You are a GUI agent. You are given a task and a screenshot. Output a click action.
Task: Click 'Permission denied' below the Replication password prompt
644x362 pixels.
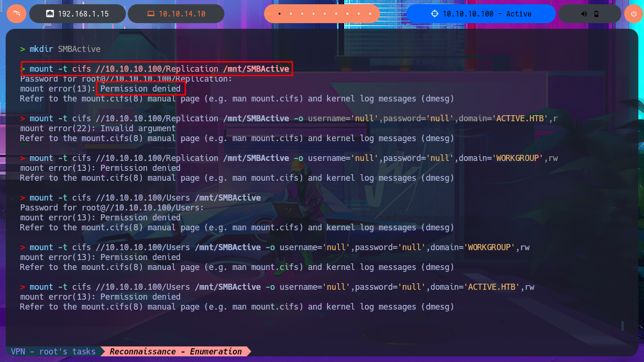click(140, 89)
